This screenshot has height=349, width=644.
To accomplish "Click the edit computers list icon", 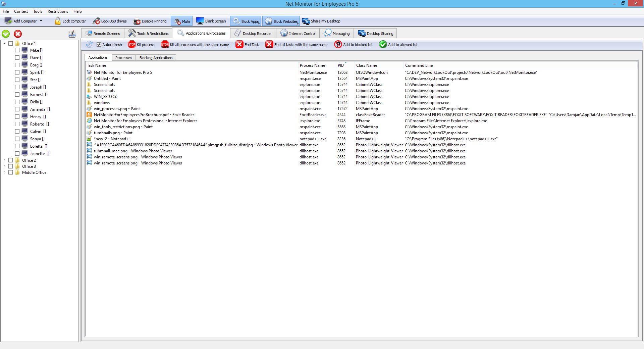I will click(72, 34).
